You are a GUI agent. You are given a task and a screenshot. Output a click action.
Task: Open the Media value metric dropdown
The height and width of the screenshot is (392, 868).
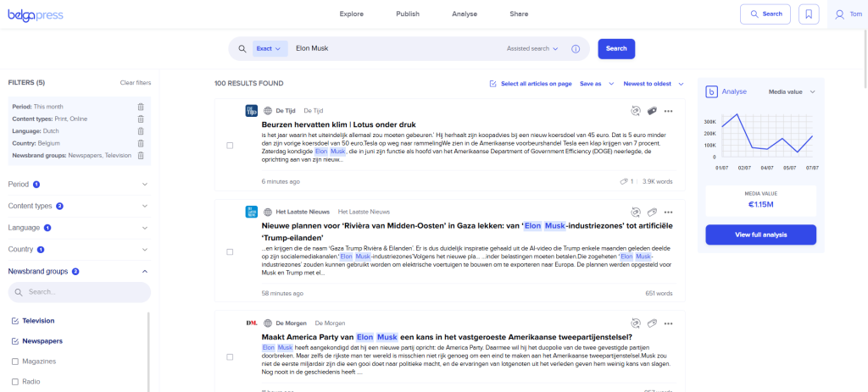click(x=792, y=91)
